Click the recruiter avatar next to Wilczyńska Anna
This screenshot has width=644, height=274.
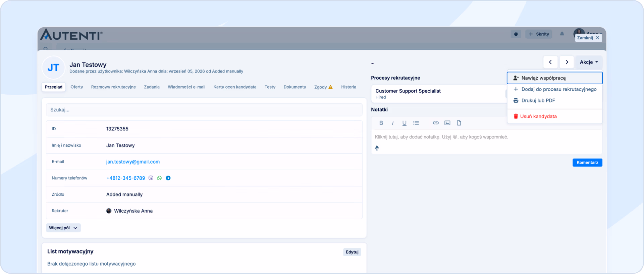click(x=109, y=211)
